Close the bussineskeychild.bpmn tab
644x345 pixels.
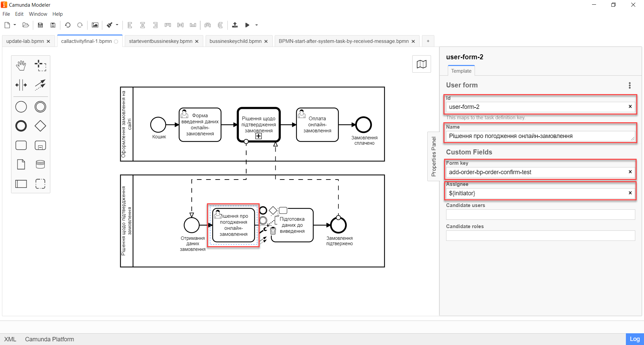coord(266,42)
